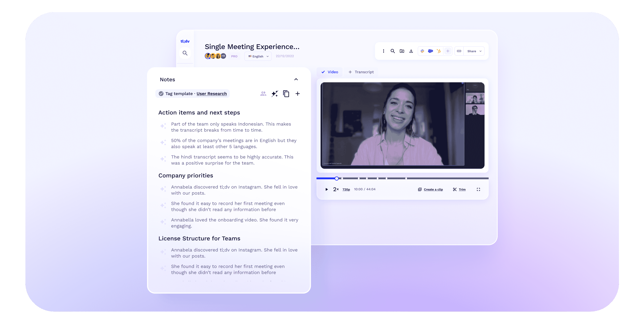Download the meeting recording
The width and height of the screenshot is (644, 322).
(411, 51)
